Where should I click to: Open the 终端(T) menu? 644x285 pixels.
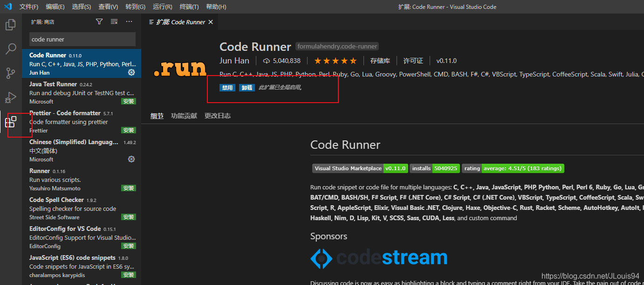pyautogui.click(x=189, y=7)
